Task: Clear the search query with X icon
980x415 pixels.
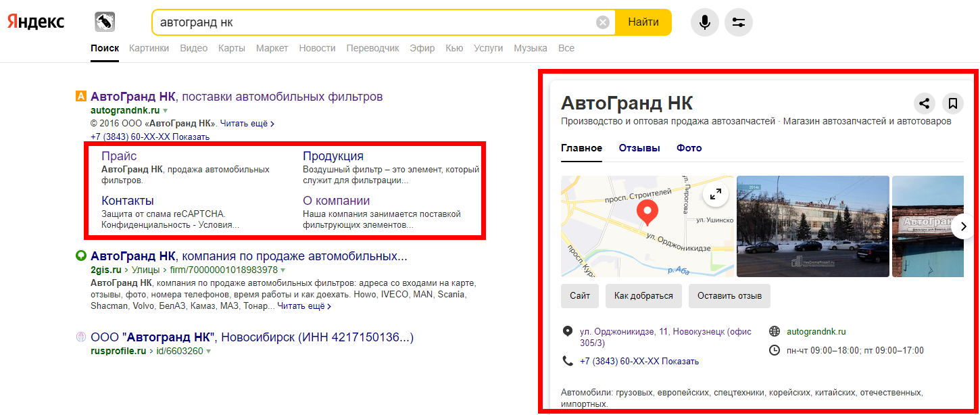Action: (x=603, y=22)
